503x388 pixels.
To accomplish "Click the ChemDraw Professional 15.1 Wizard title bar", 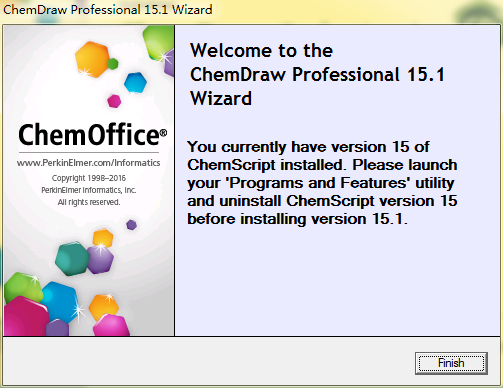I will [108, 9].
